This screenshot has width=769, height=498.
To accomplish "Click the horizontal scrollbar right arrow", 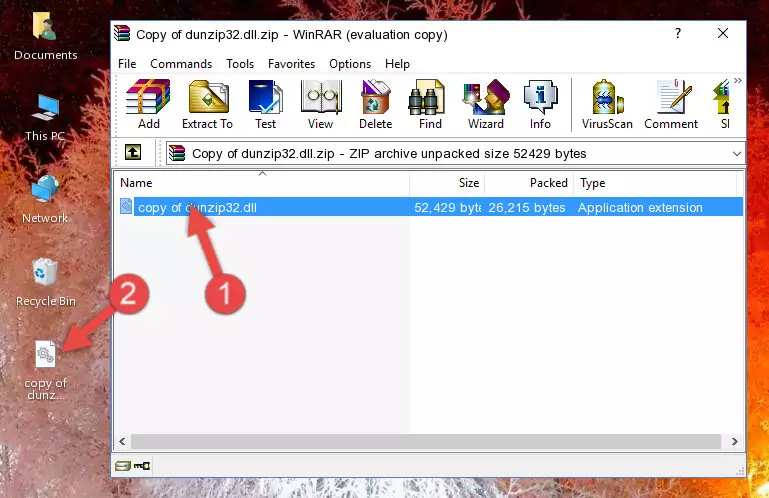I will coord(734,442).
